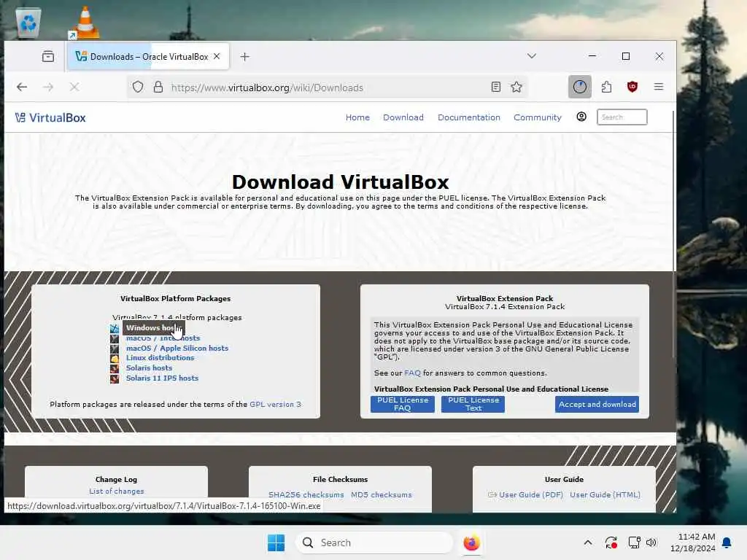Click the Solaris hosts link
The height and width of the screenshot is (560, 747).
(149, 368)
